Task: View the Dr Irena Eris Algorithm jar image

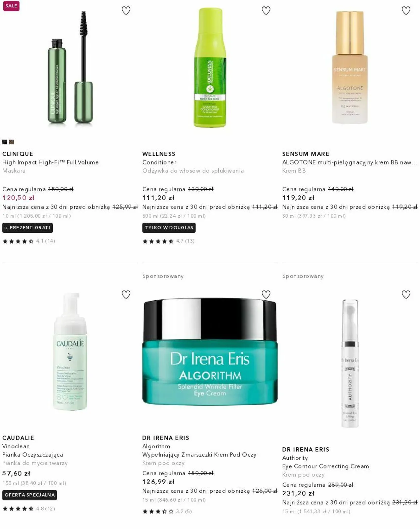Action: [x=210, y=351]
